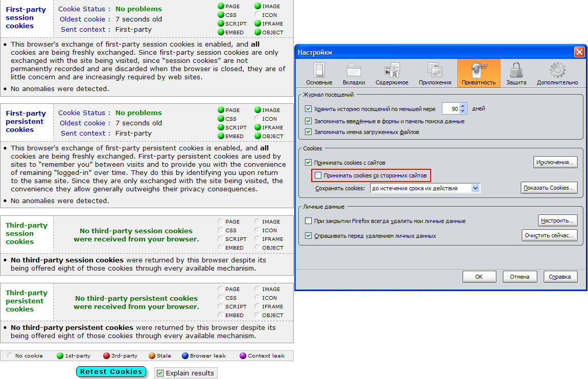This screenshot has height=379, width=588.
Task: Click the Отмена button
Action: point(520,277)
